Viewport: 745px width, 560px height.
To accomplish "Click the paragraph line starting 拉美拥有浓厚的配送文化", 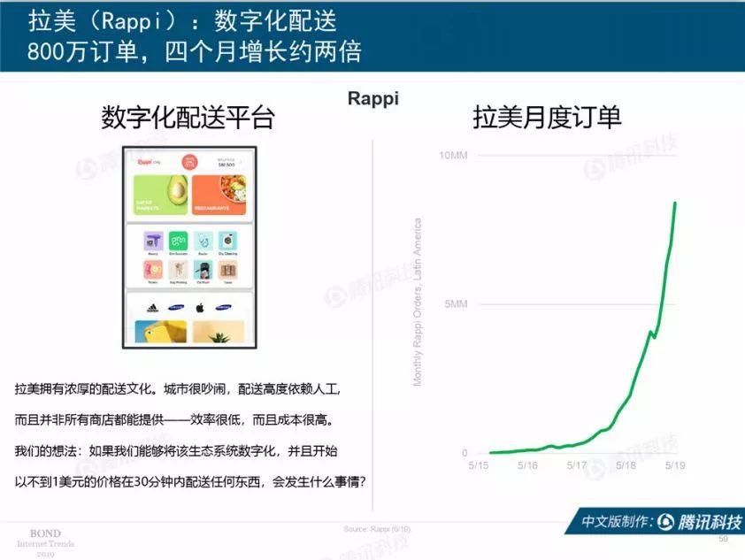I will [x=178, y=389].
